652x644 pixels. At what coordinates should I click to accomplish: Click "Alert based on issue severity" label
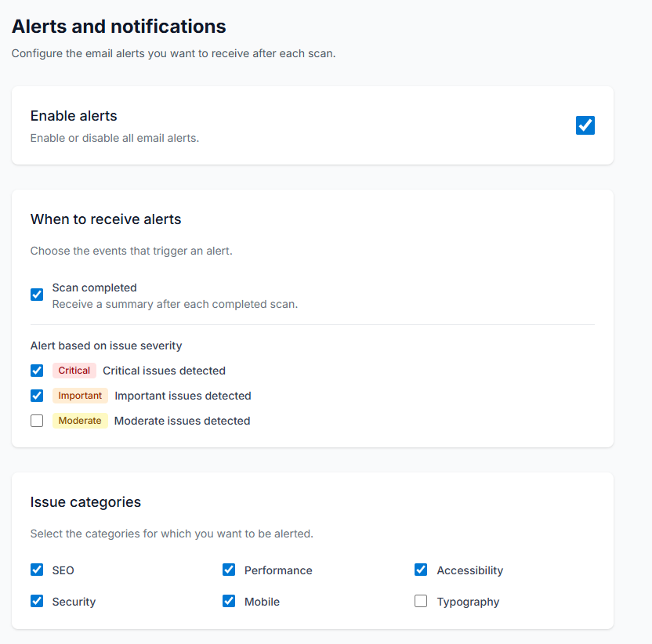coord(106,346)
